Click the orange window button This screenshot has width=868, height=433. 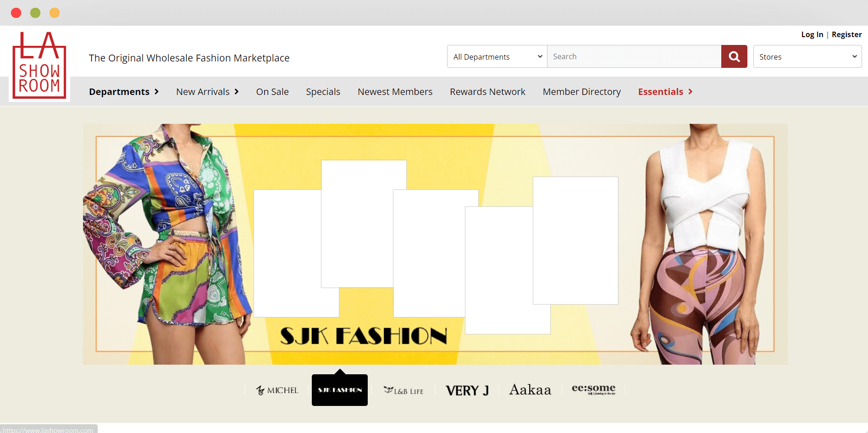tap(55, 13)
